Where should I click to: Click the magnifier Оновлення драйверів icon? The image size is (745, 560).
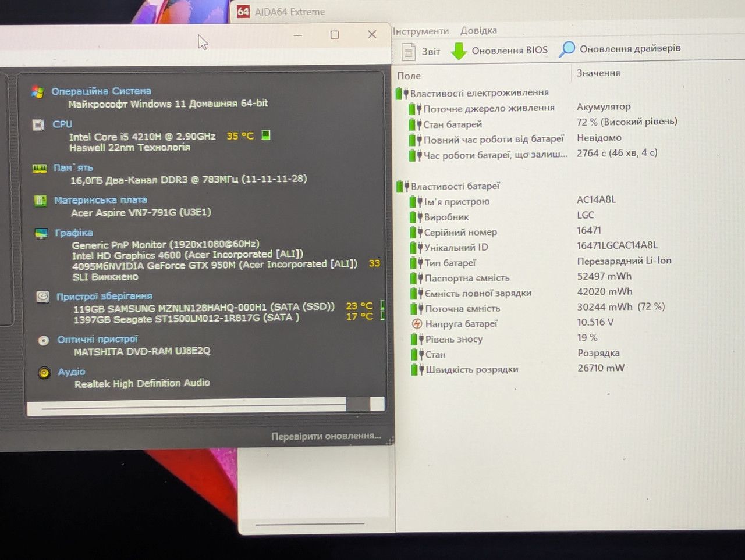pos(566,49)
